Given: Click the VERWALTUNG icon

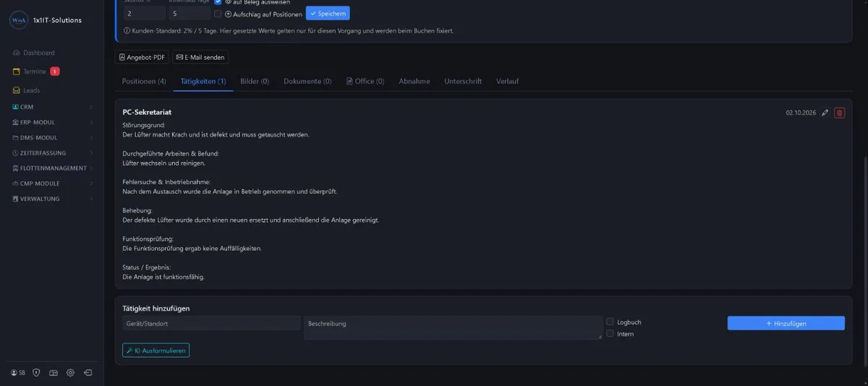Looking at the screenshot, I should point(15,198).
